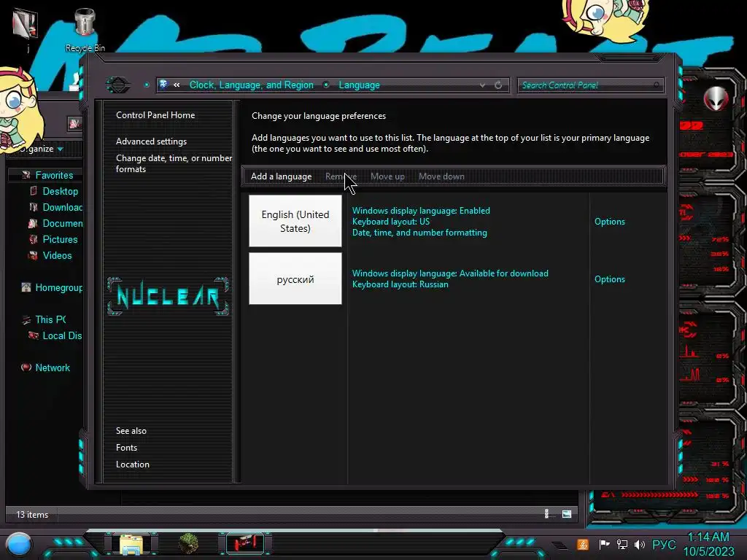Select the русский language tile
The image size is (747, 560).
[x=295, y=279]
